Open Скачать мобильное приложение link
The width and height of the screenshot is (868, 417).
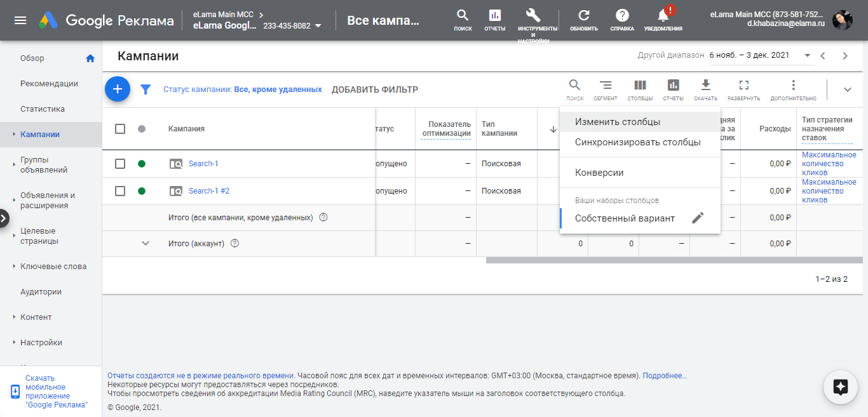point(57,391)
